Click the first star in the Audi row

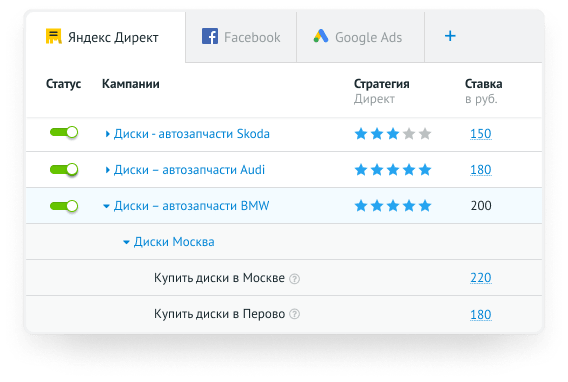361,169
